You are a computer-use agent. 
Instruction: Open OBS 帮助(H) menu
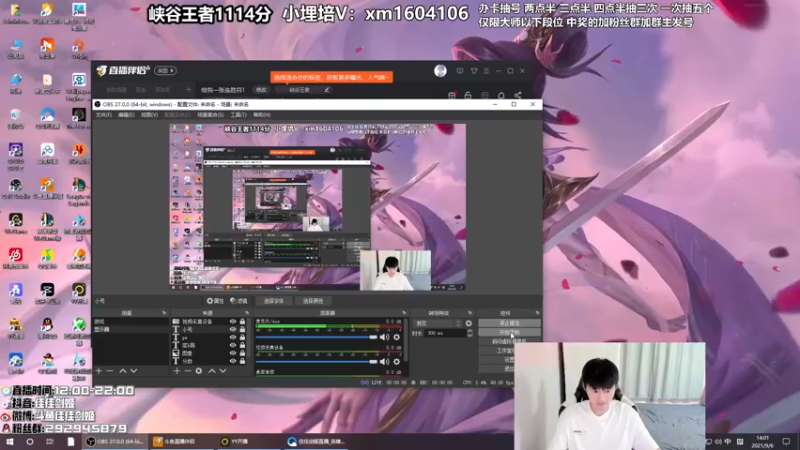[262, 115]
